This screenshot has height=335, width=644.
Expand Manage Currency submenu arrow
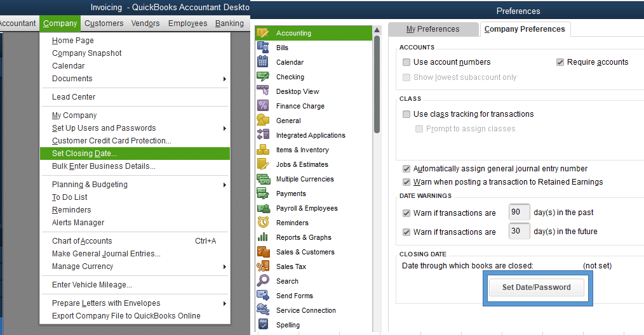(225, 267)
